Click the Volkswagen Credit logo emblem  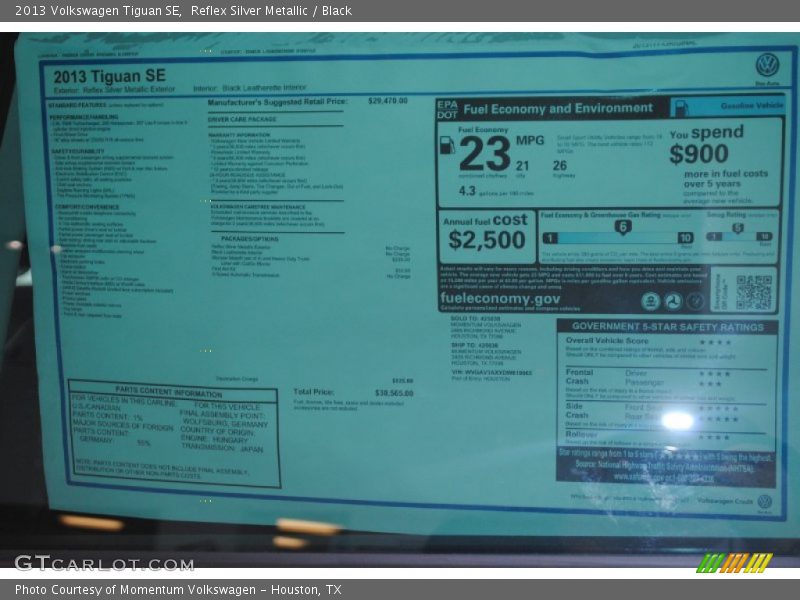(x=764, y=501)
